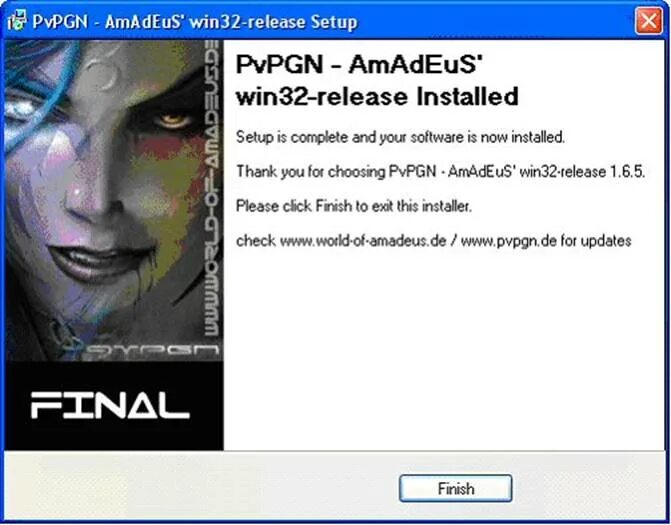The height and width of the screenshot is (525, 671).
Task: Click the title bar text reading win32-release Setup
Action: [x=273, y=22]
